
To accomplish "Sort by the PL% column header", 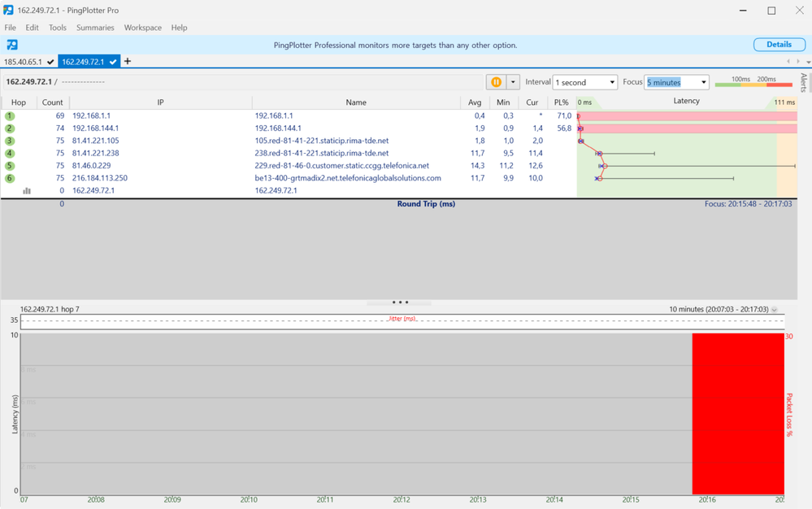I will click(x=561, y=102).
